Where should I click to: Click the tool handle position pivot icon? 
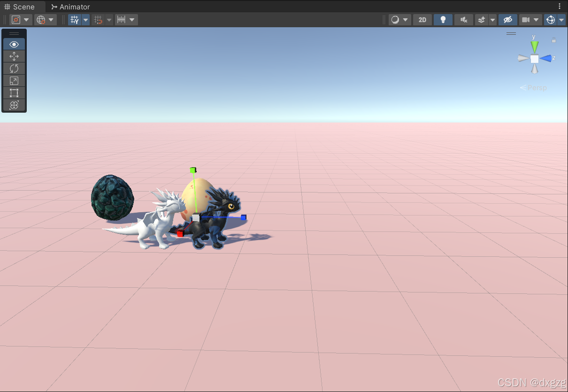click(x=16, y=20)
